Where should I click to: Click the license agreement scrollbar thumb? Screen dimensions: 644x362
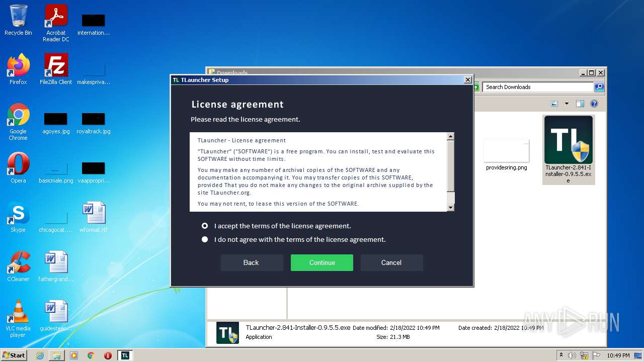coord(451,166)
